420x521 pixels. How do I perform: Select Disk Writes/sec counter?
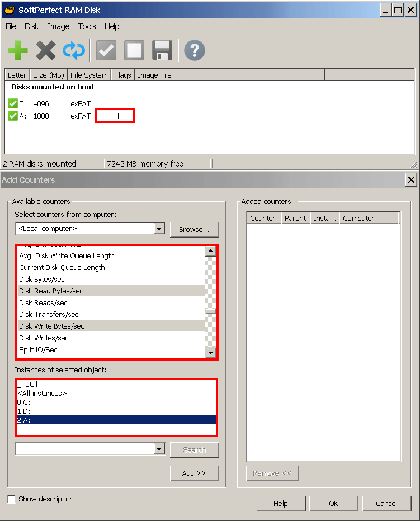click(x=112, y=338)
